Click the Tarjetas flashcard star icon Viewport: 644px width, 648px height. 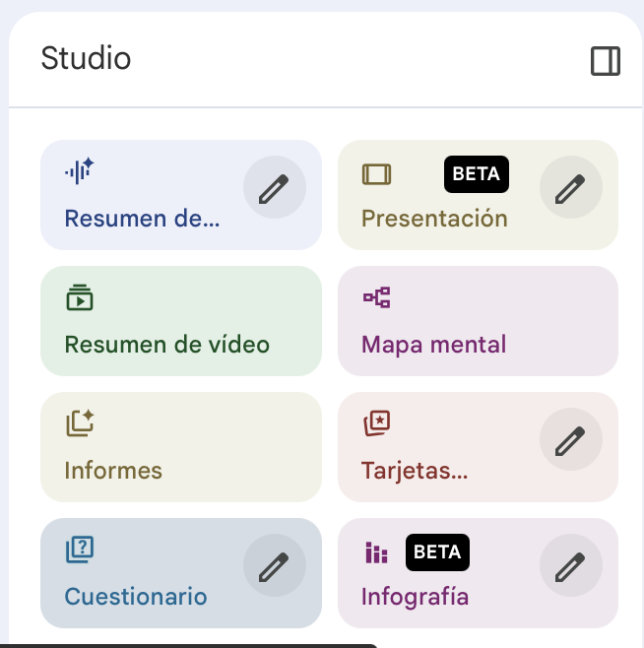(376, 423)
